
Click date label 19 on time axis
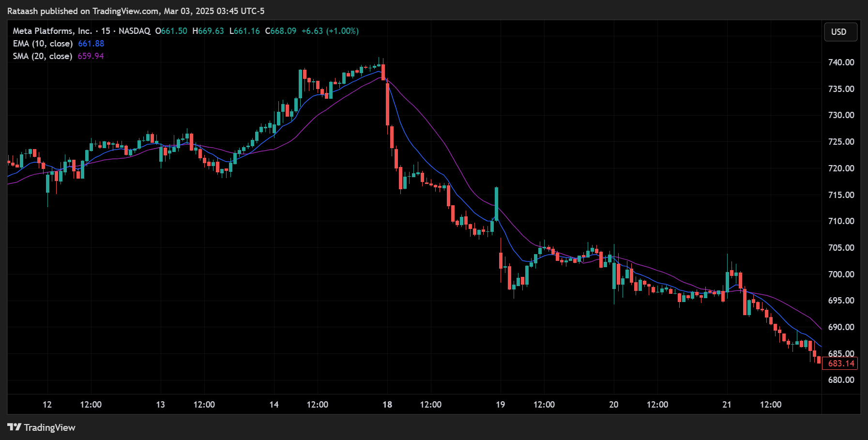pyautogui.click(x=501, y=405)
